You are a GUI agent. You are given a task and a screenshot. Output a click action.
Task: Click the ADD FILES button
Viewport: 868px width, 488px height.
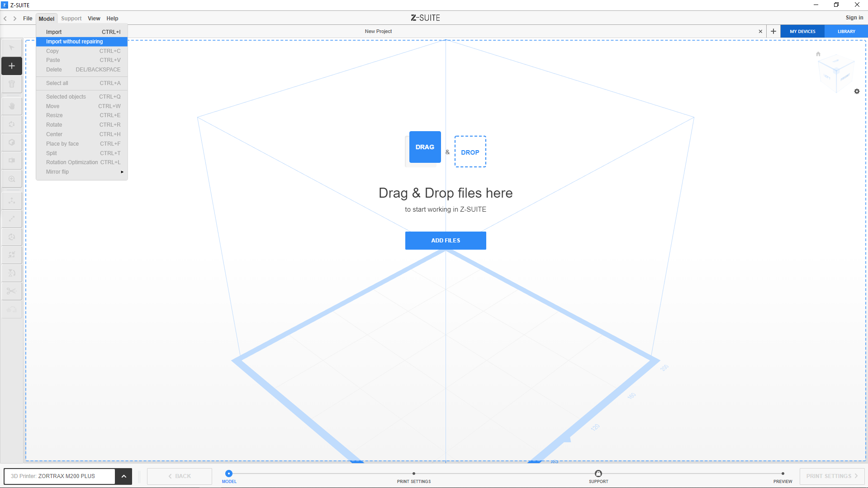[445, 241]
